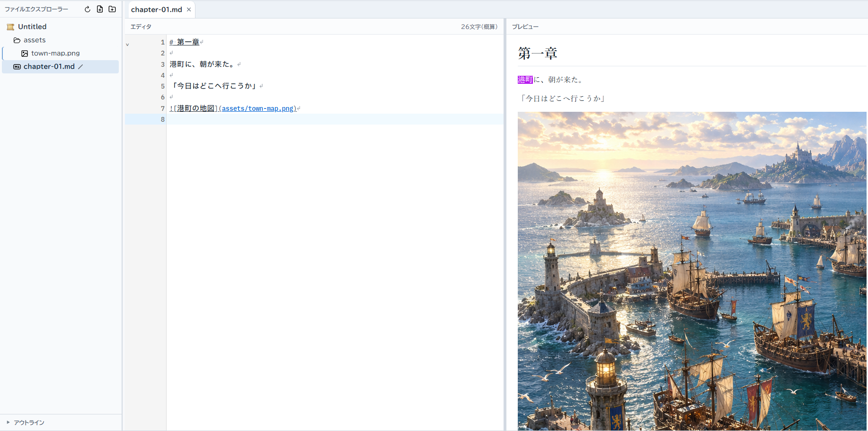Click the エディタ panel label

[x=141, y=27]
